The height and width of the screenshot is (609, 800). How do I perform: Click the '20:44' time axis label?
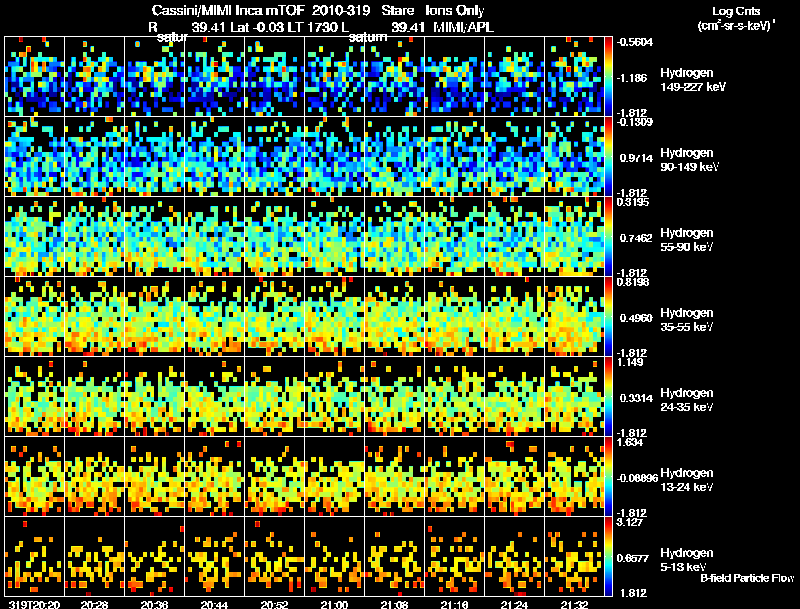click(x=214, y=604)
